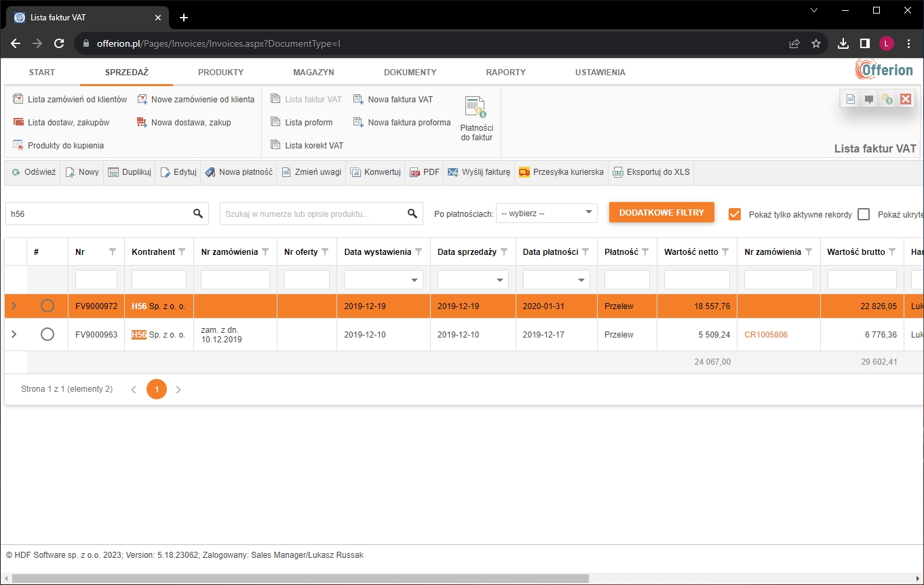
Task: Click the Przesyłka kurierska truck icon
Action: coord(524,172)
